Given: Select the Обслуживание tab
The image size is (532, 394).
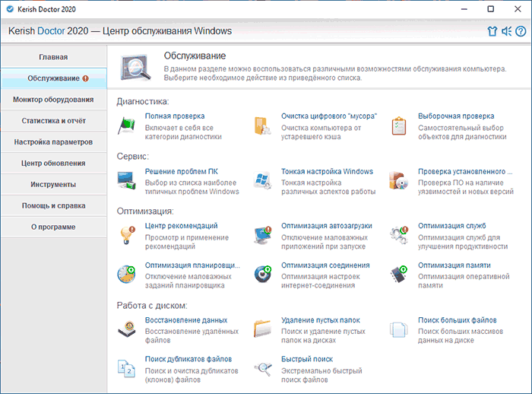Looking at the screenshot, I should point(54,78).
